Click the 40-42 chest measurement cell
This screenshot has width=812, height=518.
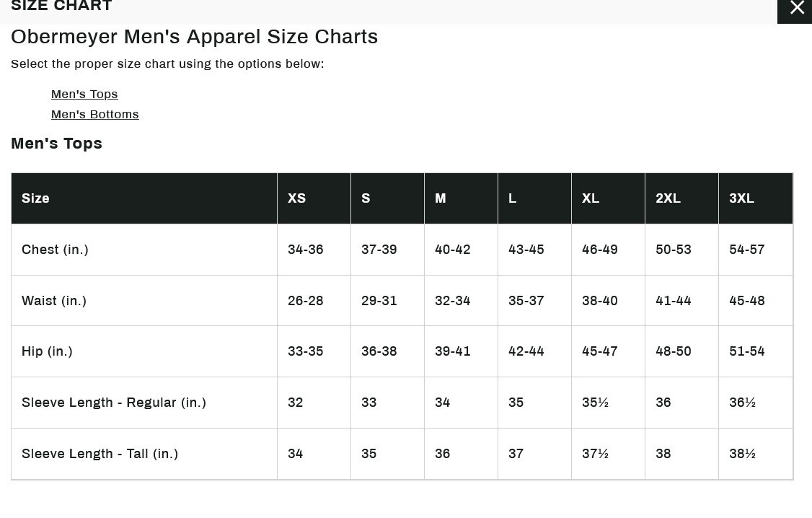452,250
